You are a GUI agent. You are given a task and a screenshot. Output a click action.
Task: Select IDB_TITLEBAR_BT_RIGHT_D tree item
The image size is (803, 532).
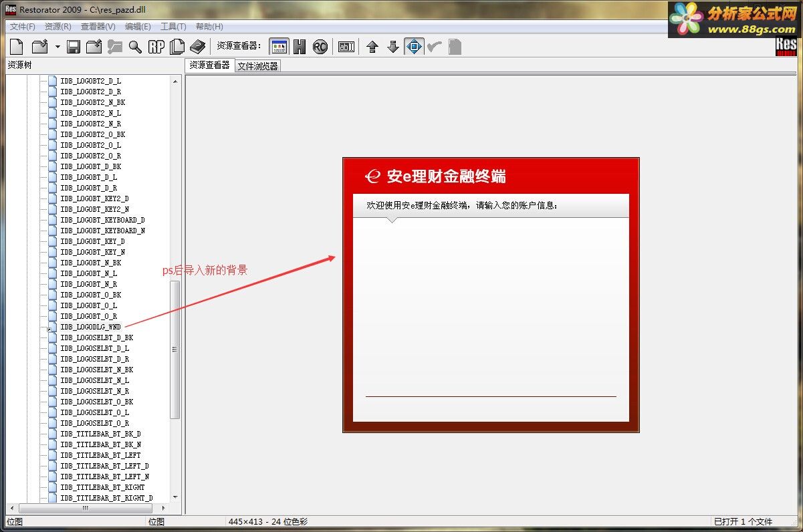point(106,498)
